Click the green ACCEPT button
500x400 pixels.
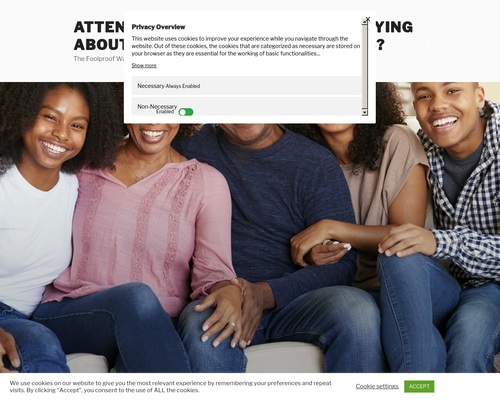point(419,386)
